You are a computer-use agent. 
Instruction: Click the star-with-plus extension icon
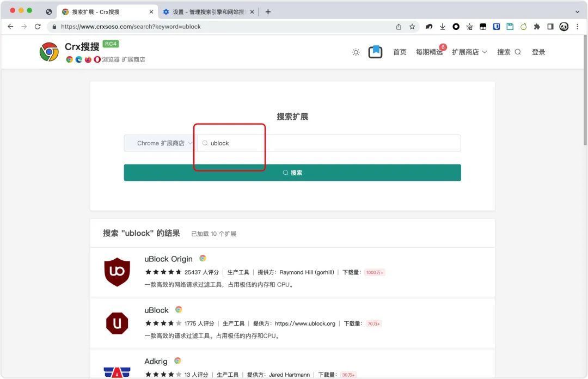pos(469,27)
